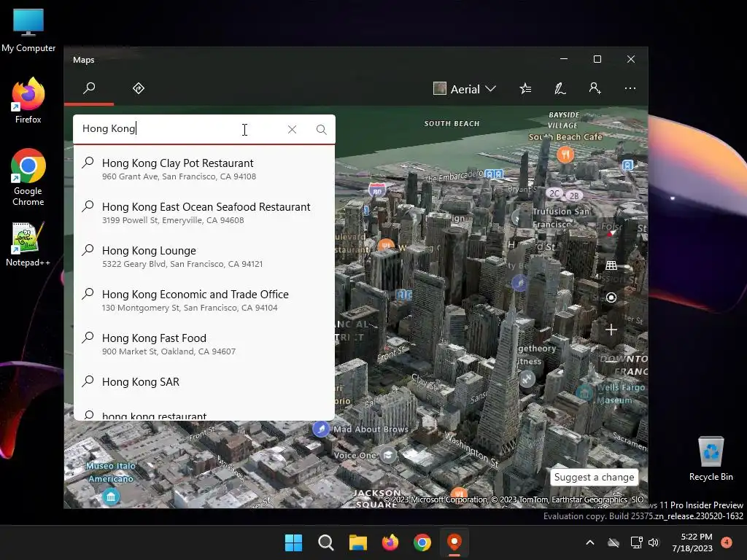Open the Notepad++ desktop shortcut
Image resolution: width=747 pixels, height=560 pixels.
point(28,244)
